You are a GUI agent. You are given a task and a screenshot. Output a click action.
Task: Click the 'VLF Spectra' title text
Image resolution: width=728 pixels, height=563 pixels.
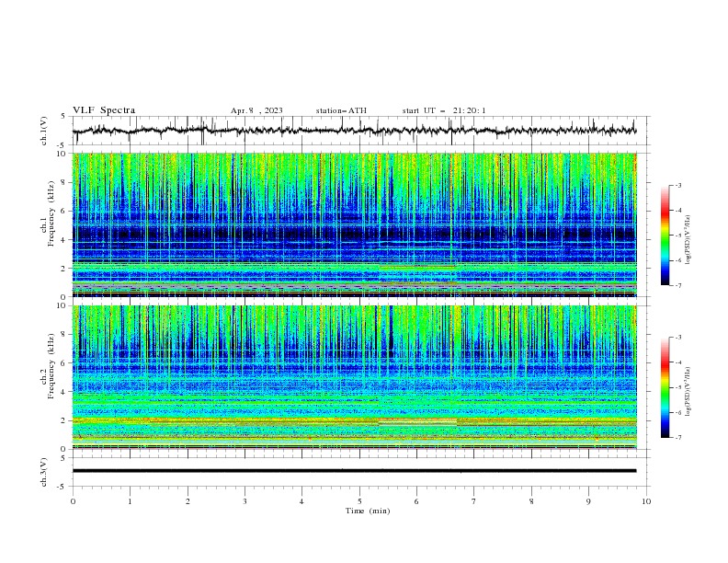point(104,110)
